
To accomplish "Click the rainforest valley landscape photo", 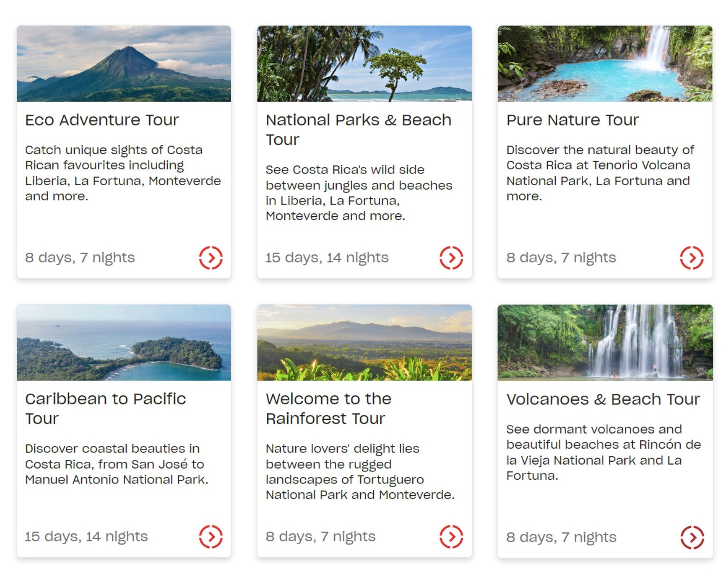I will [364, 343].
